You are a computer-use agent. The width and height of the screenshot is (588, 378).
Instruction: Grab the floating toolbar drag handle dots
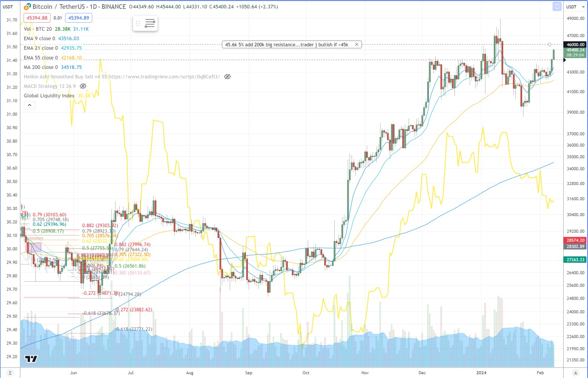coord(138,24)
